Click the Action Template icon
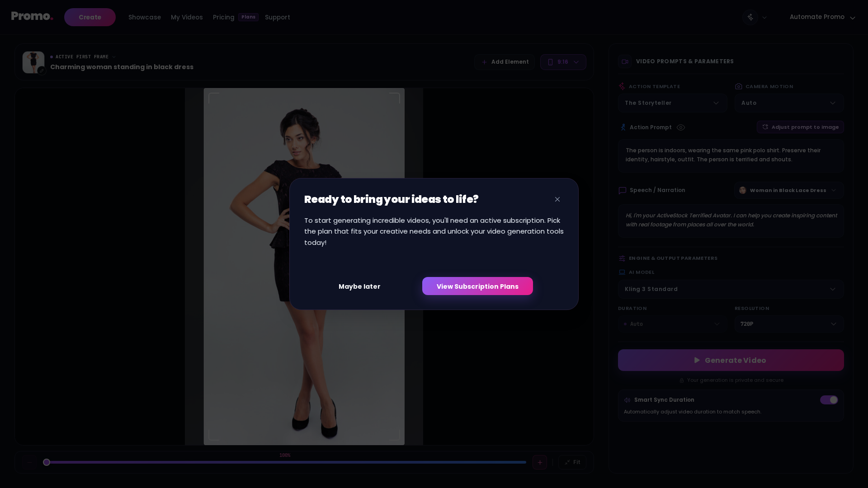868x488 pixels. coord(622,86)
